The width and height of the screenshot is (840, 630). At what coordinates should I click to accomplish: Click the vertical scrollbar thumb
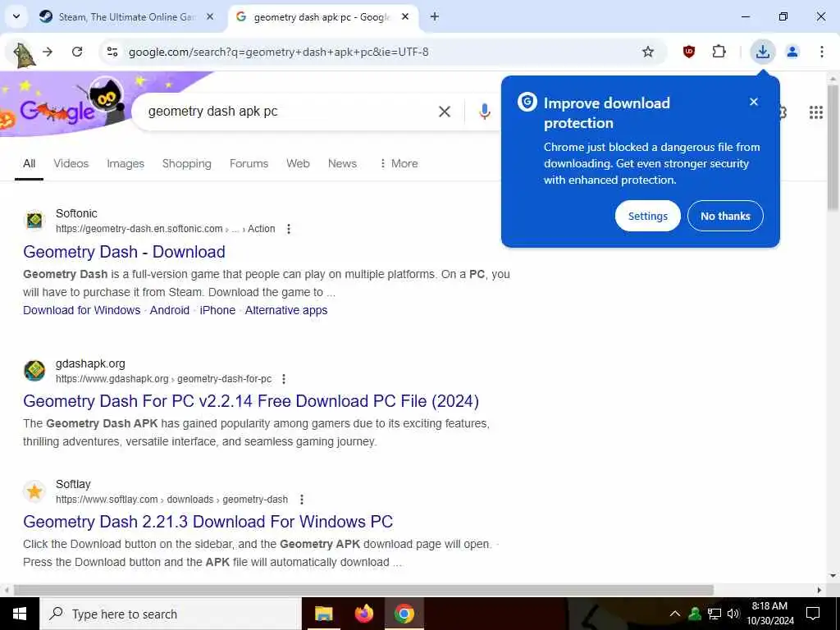[x=833, y=148]
